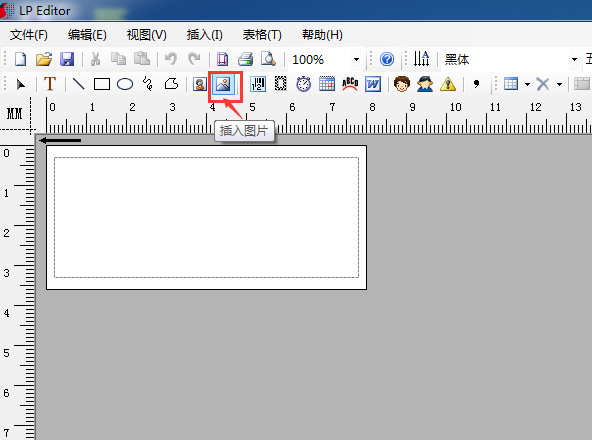Click the vertical text direction icon
The width and height of the screenshot is (592, 440).
(421, 59)
